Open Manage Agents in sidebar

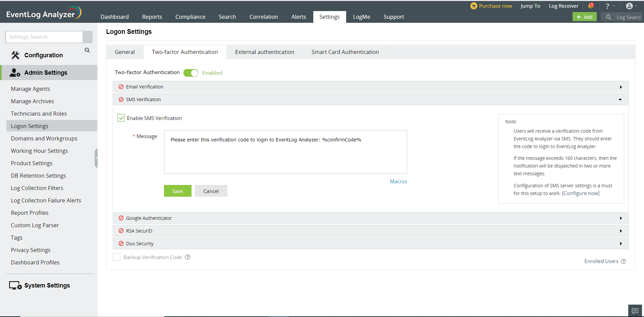tap(31, 89)
